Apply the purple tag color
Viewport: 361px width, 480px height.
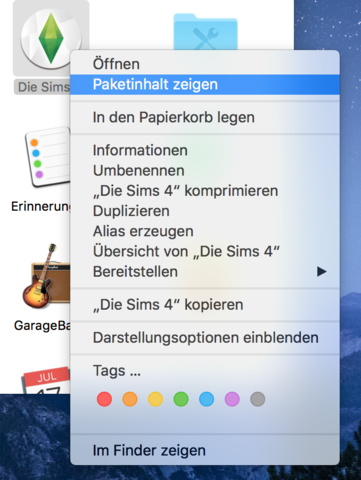[232, 399]
